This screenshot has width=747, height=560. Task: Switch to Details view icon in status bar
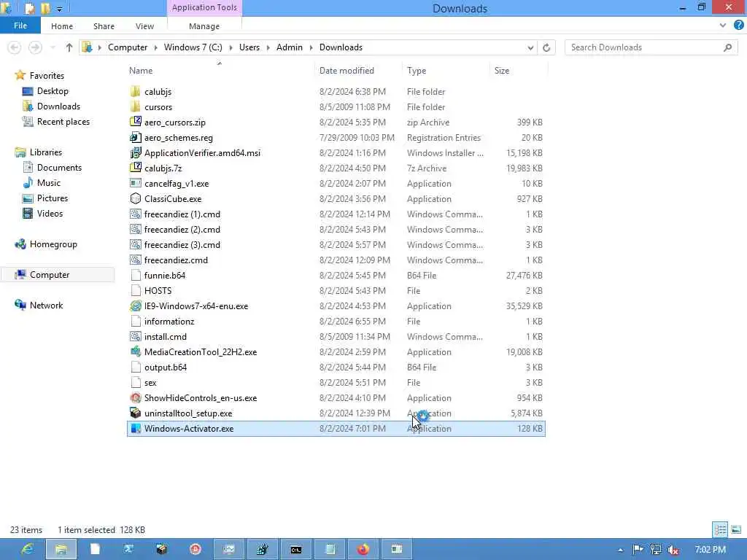point(720,529)
